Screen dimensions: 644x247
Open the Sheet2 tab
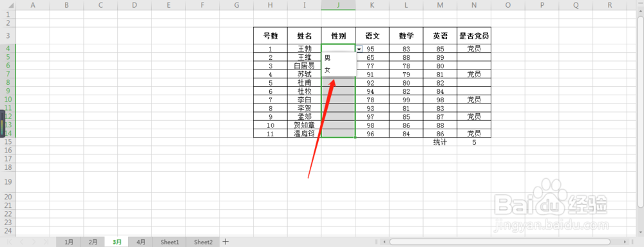[x=204, y=242]
